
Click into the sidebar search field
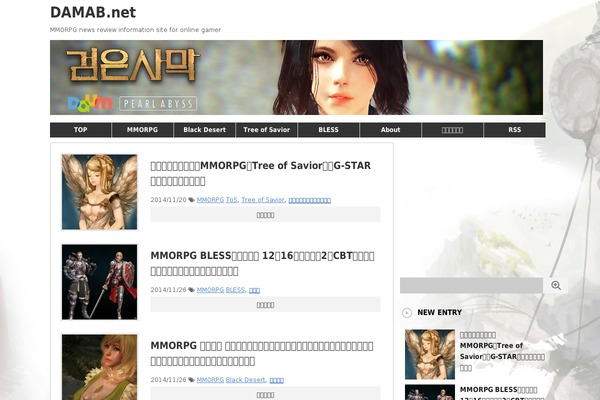tap(471, 286)
